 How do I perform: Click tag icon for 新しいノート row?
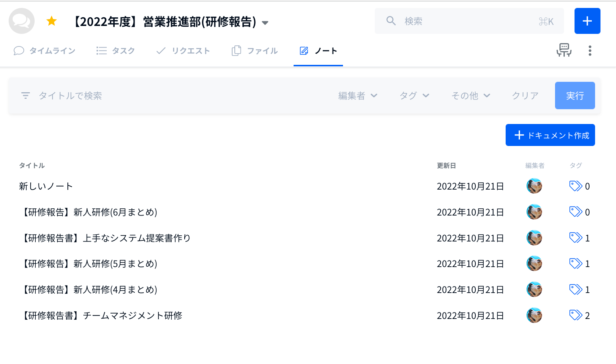[576, 186]
